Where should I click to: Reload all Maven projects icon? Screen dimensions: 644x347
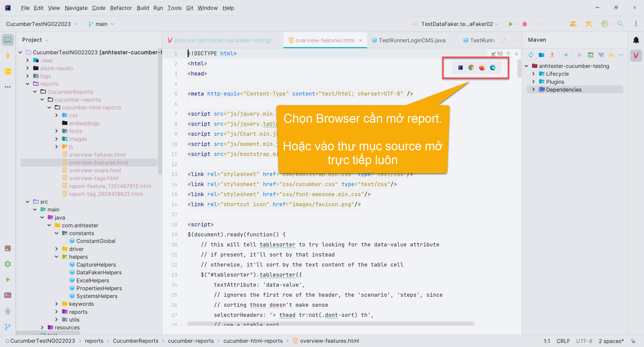tap(531, 55)
